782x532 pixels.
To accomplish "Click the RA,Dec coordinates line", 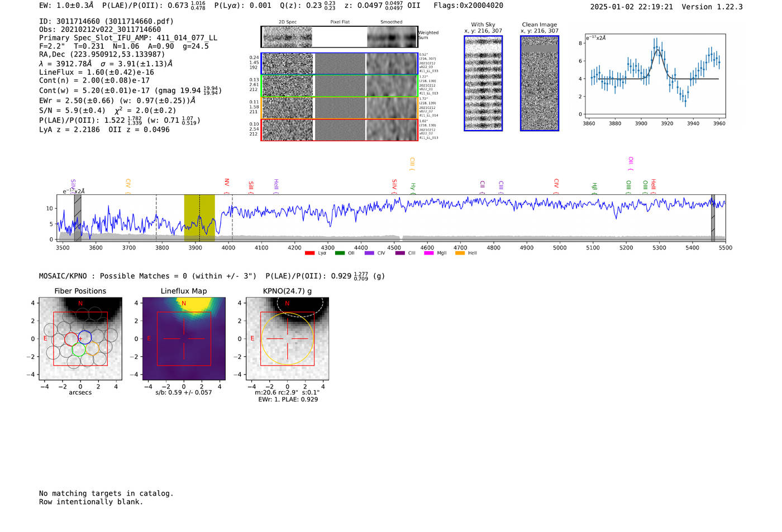I will click(x=102, y=54).
